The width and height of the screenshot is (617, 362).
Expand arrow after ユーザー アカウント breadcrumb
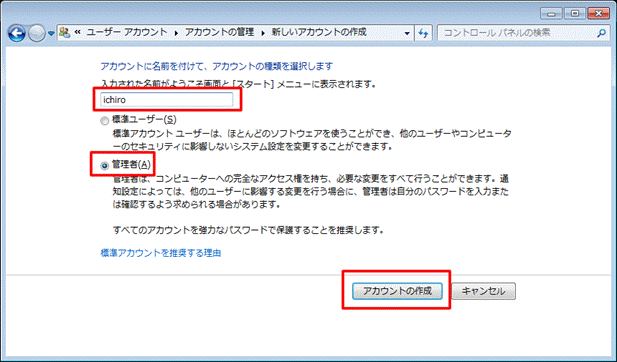pos(176,33)
